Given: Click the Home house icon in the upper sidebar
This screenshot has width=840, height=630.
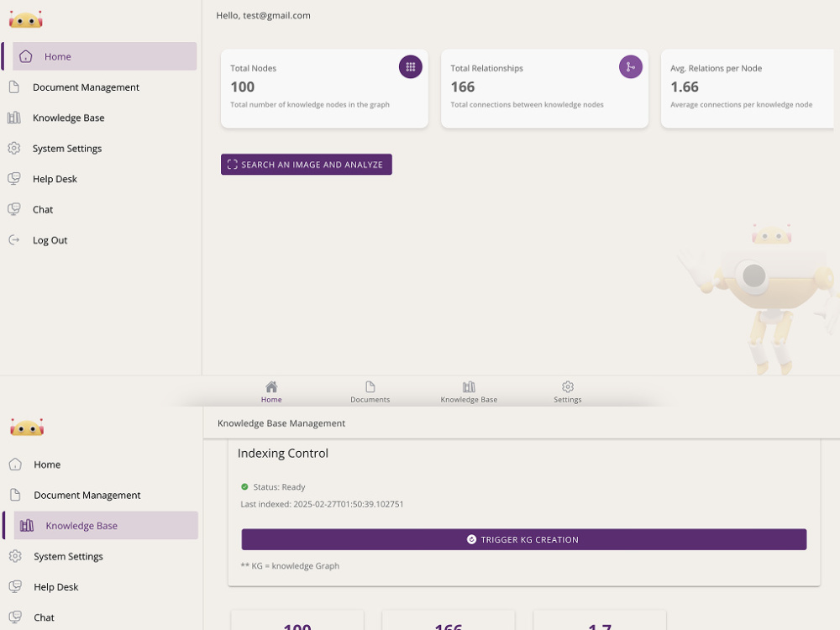Looking at the screenshot, I should 26,56.
